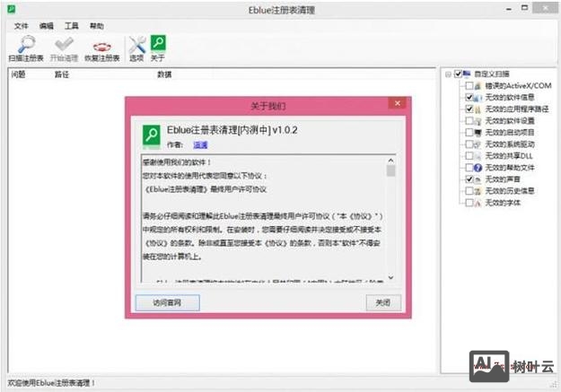Open 选项 via the wrench-and-screwdriver icon
The image size is (561, 392).
point(137,44)
